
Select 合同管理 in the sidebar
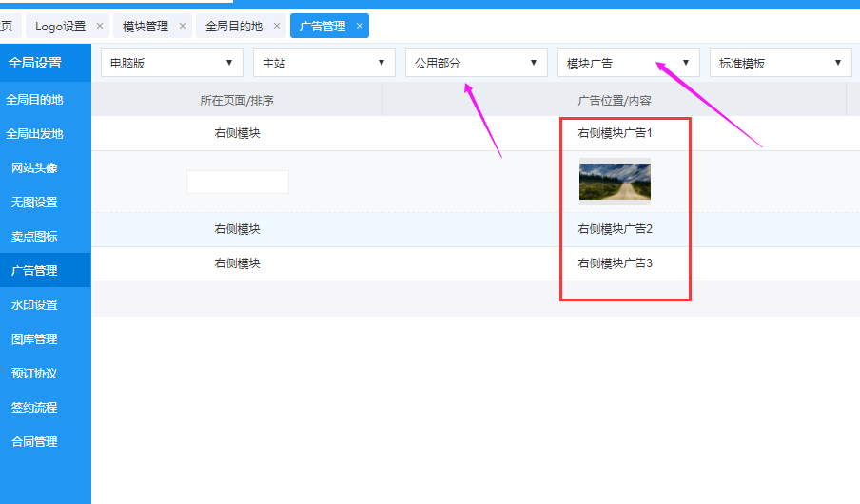point(34,442)
